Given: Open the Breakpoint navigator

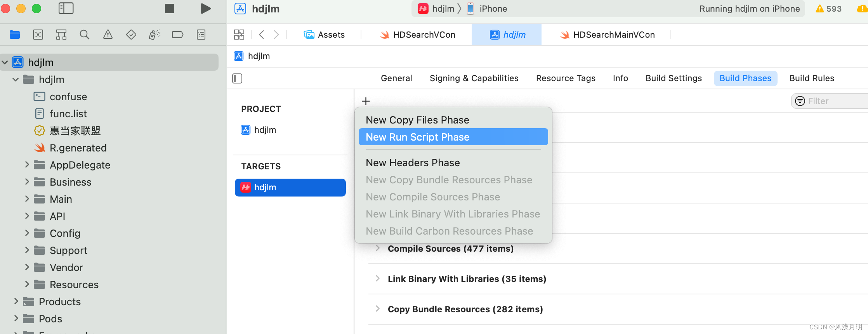Looking at the screenshot, I should click(177, 35).
